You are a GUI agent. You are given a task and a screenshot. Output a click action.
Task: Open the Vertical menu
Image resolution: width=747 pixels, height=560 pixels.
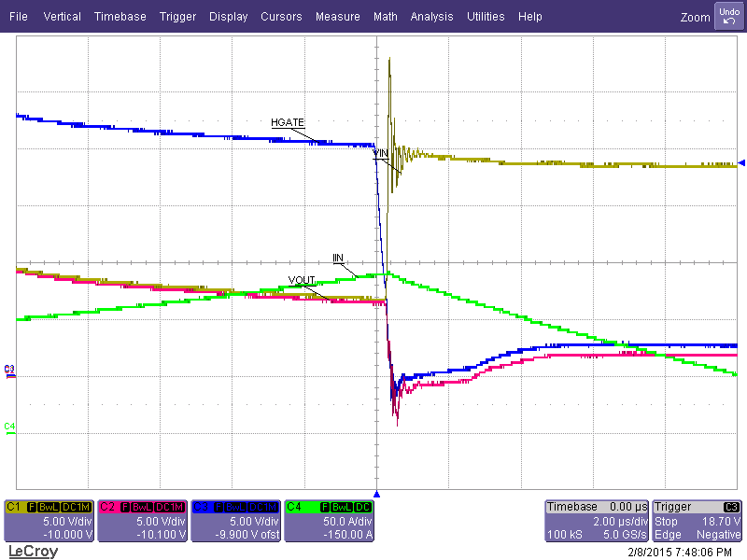pos(62,17)
